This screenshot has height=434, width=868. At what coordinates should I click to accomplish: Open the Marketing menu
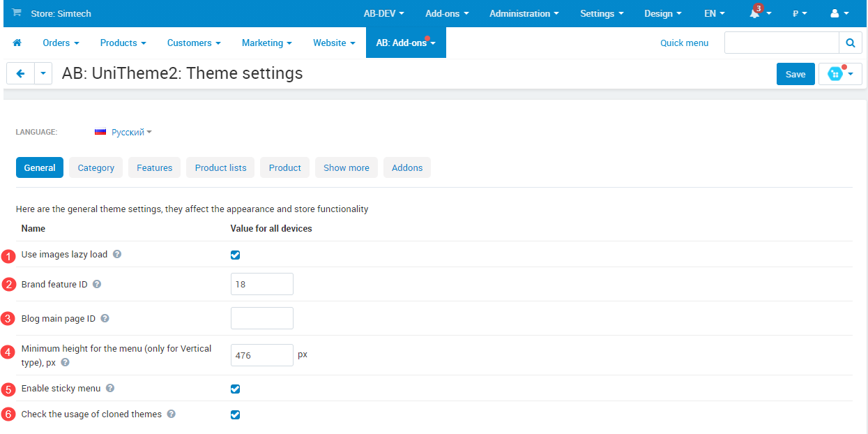267,43
